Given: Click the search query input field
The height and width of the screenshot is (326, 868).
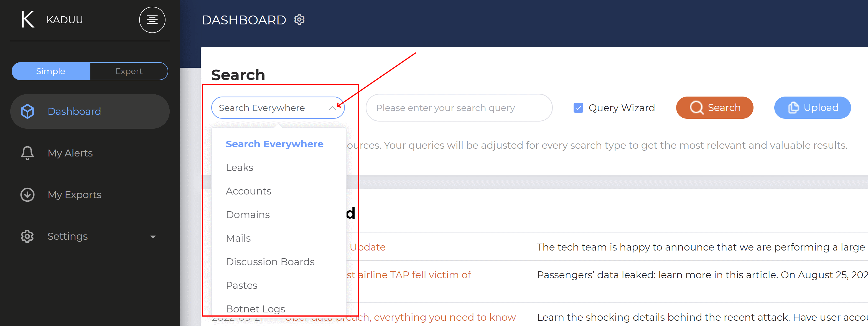Looking at the screenshot, I should pos(459,108).
